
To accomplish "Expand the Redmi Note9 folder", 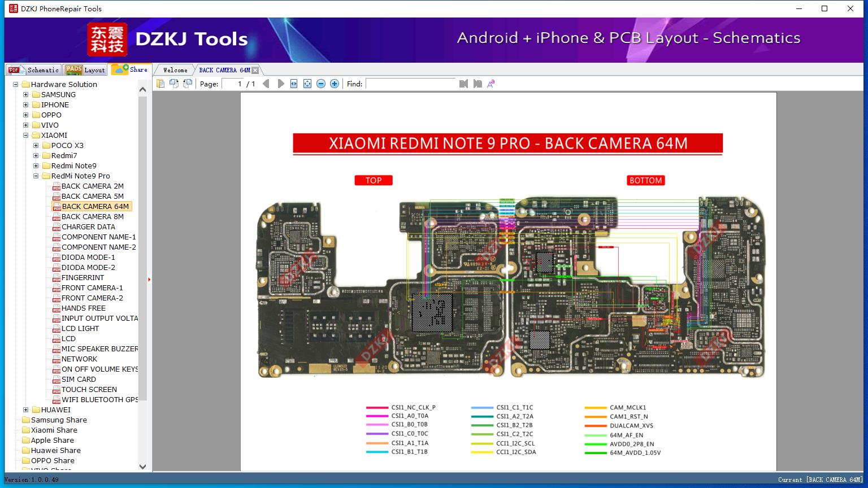I will tap(36, 165).
